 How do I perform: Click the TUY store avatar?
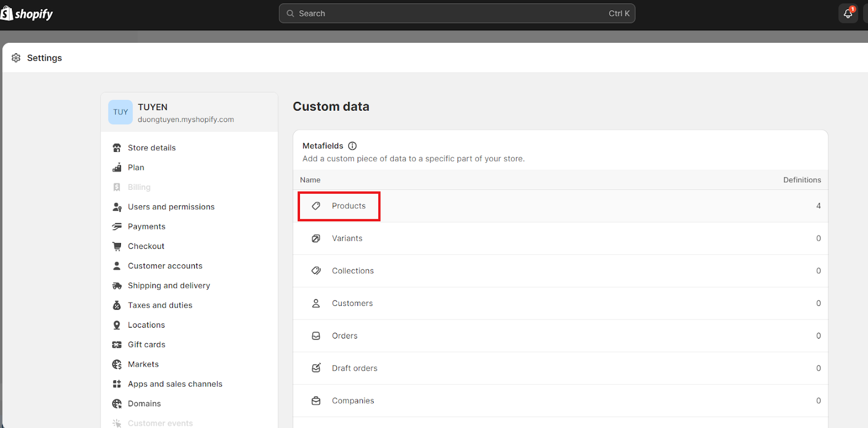120,112
